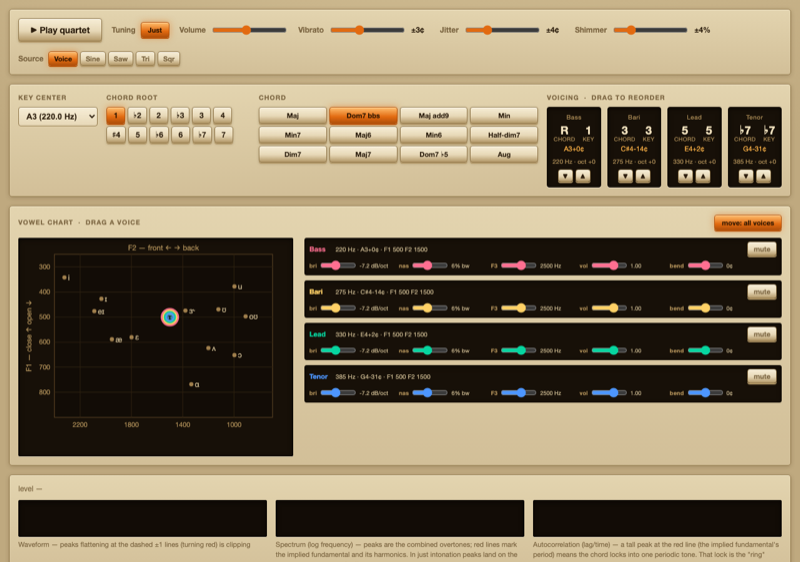
Task: Click the 'i' vowel point on chart
Action: click(x=65, y=277)
